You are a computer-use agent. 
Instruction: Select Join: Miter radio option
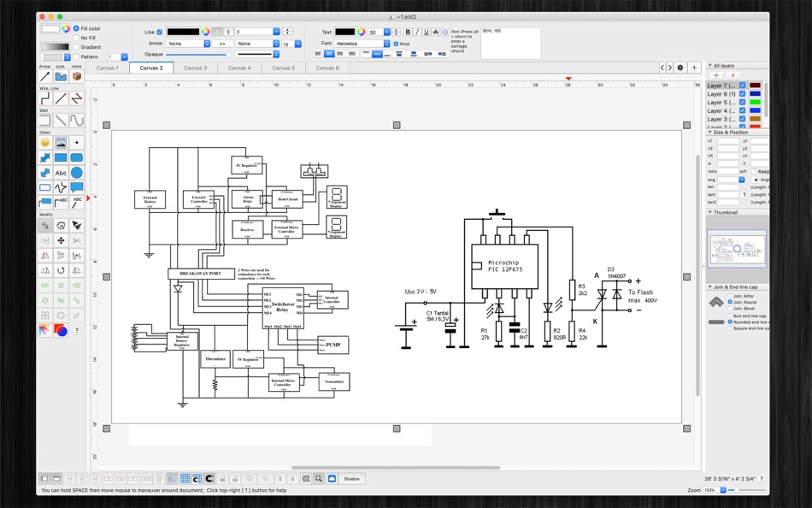(x=730, y=296)
